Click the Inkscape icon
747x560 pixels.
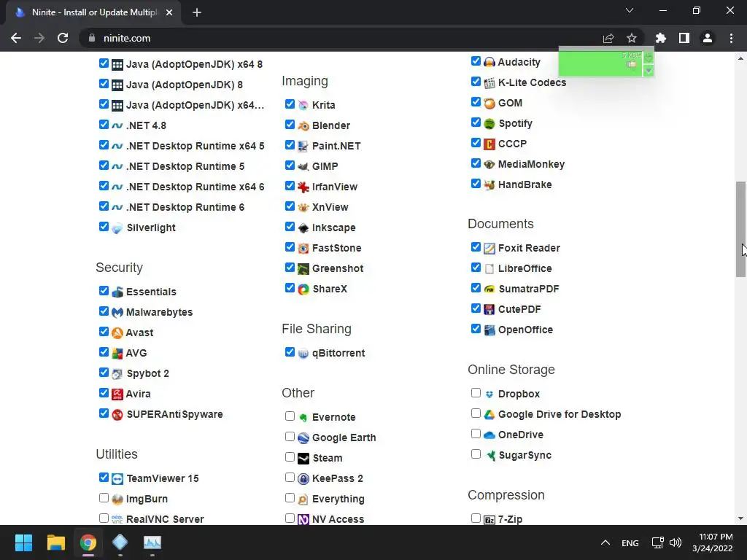303,228
